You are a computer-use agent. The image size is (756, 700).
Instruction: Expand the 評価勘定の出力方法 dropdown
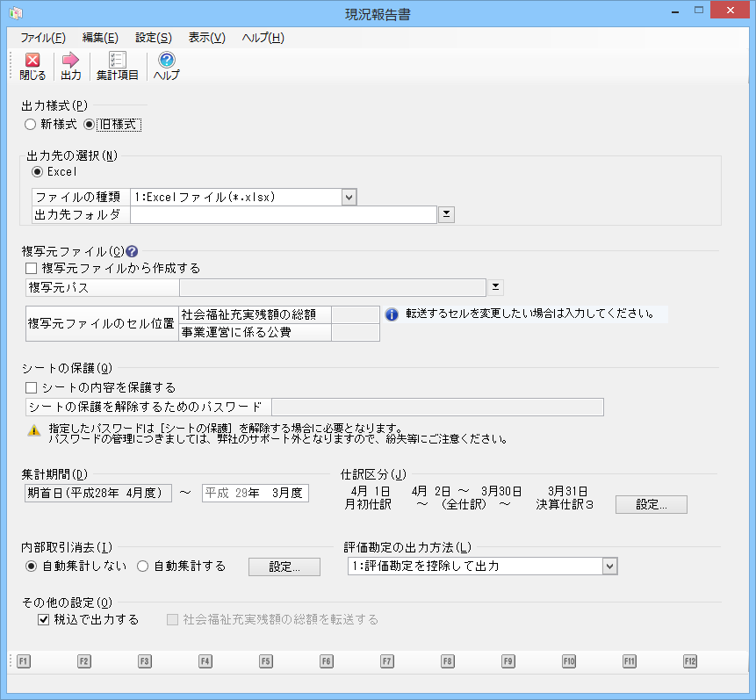pos(609,566)
